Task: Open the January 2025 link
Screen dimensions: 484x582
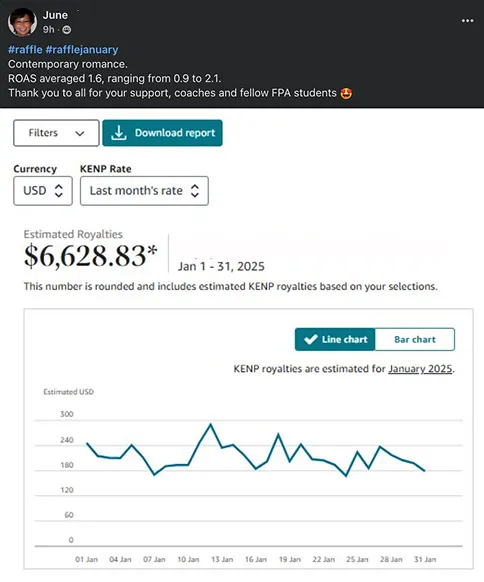Action: (420, 369)
